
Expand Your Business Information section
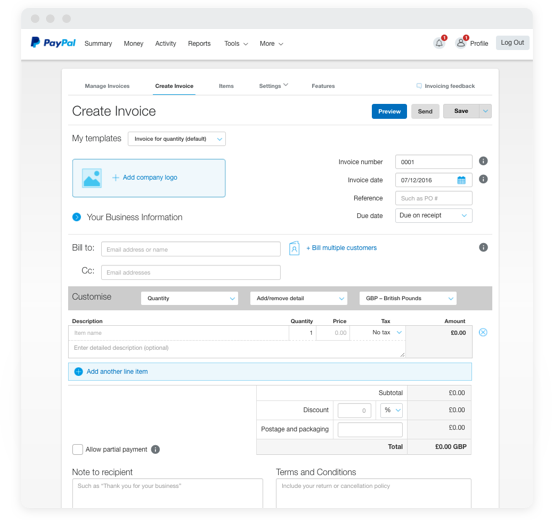click(76, 217)
